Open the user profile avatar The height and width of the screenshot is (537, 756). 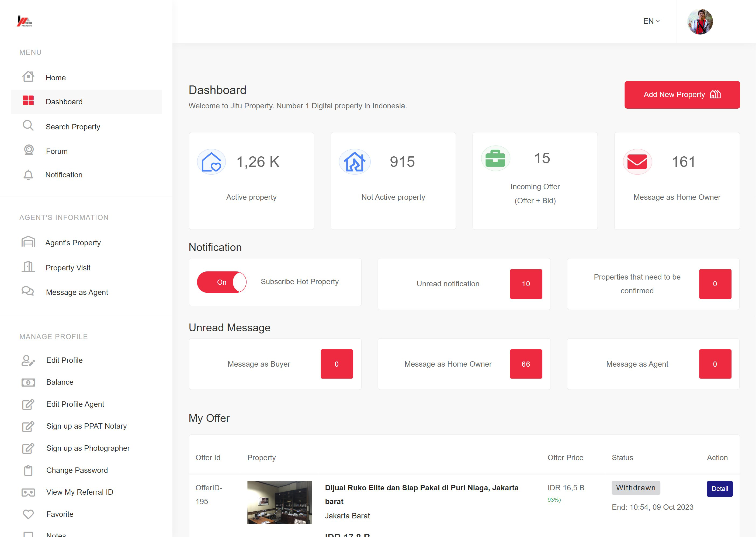700,22
